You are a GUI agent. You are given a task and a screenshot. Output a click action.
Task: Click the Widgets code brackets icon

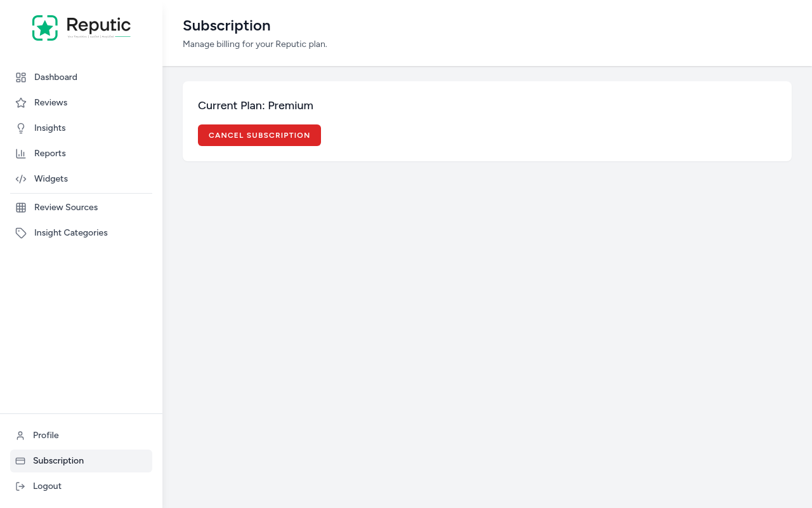(20, 178)
